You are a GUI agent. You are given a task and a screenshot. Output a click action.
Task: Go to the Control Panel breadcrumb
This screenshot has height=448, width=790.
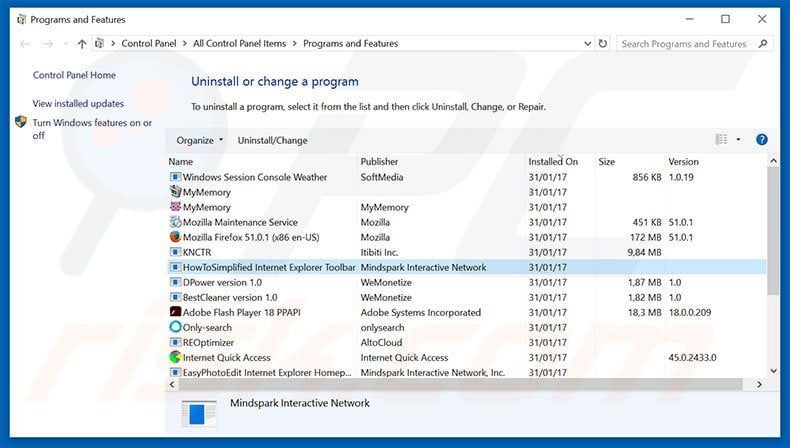point(149,43)
